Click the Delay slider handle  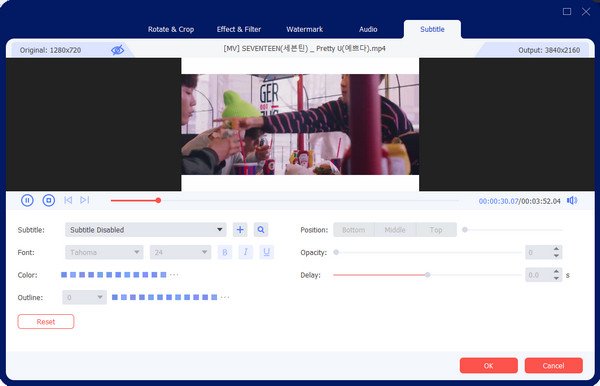[x=428, y=275]
